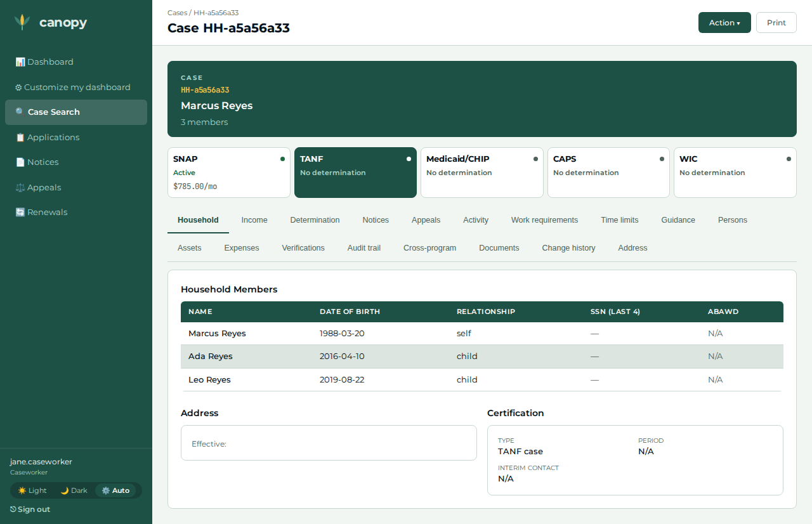This screenshot has width=812, height=524.
Task: Open the Appeals tab
Action: (426, 220)
